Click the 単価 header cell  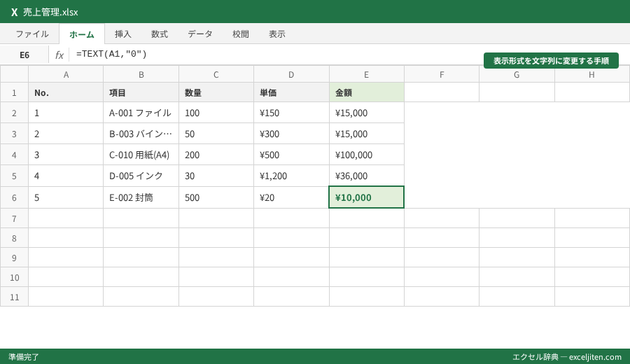point(291,93)
